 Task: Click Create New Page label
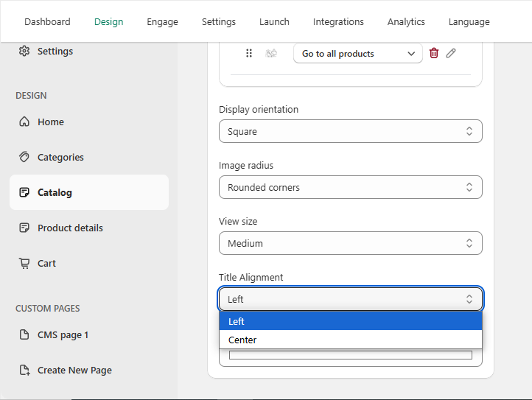[x=74, y=370]
